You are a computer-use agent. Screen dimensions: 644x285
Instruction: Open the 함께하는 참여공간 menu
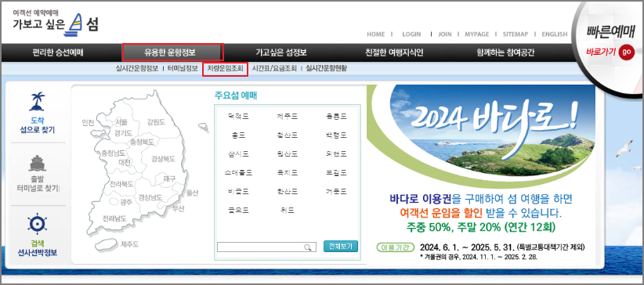[505, 52]
